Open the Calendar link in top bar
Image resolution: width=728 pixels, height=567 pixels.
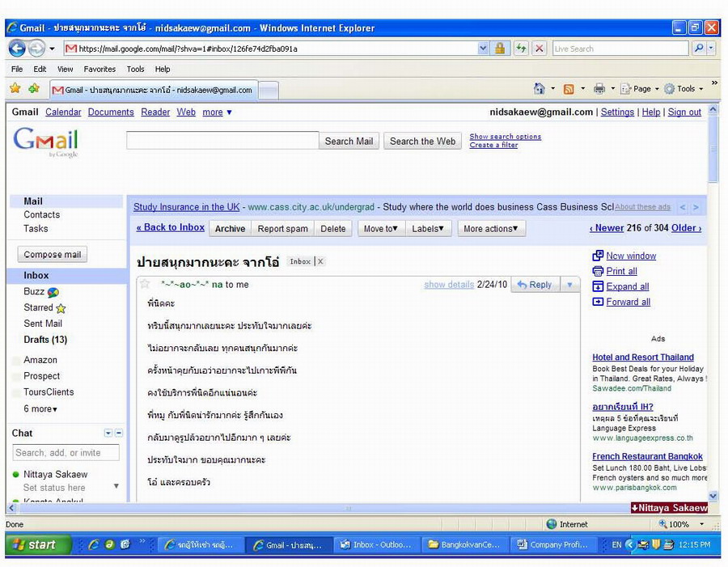point(63,112)
